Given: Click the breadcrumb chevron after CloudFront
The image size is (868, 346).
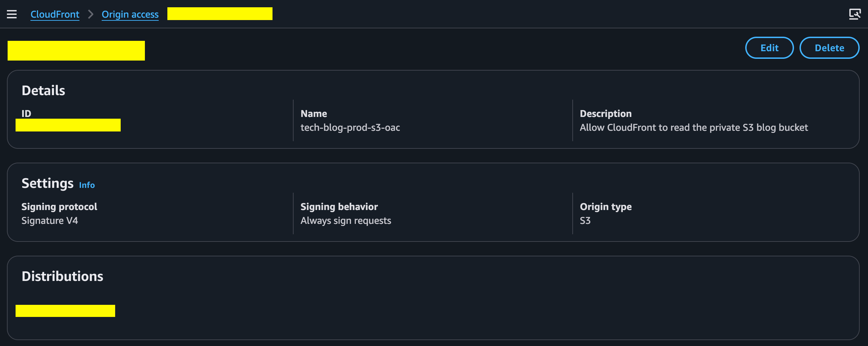Looking at the screenshot, I should (91, 14).
